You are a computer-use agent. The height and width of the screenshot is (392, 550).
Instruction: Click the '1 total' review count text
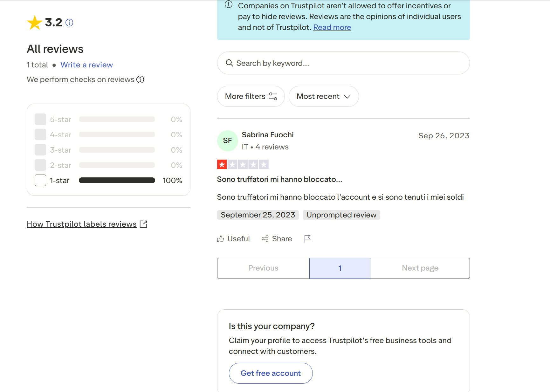(x=38, y=65)
